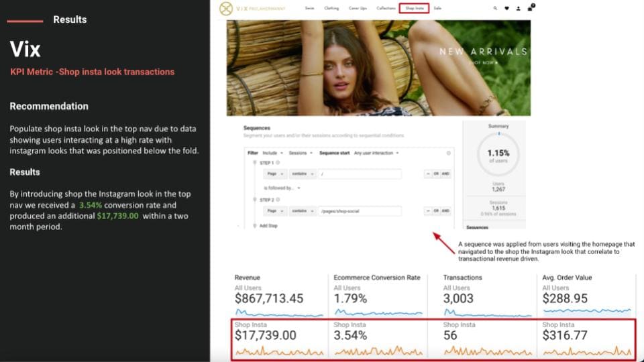Open the Sale menu item
Image resolution: width=644 pixels, height=362 pixels.
click(x=437, y=8)
